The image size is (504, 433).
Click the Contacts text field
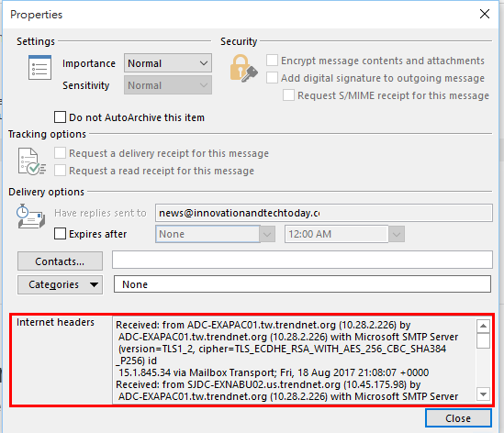tap(302, 260)
